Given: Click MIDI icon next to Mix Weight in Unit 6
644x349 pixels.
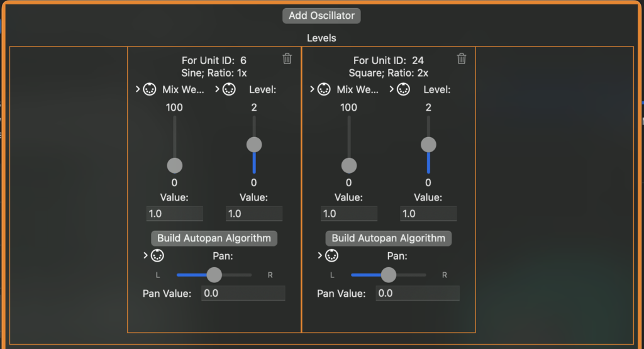Looking at the screenshot, I should [150, 89].
